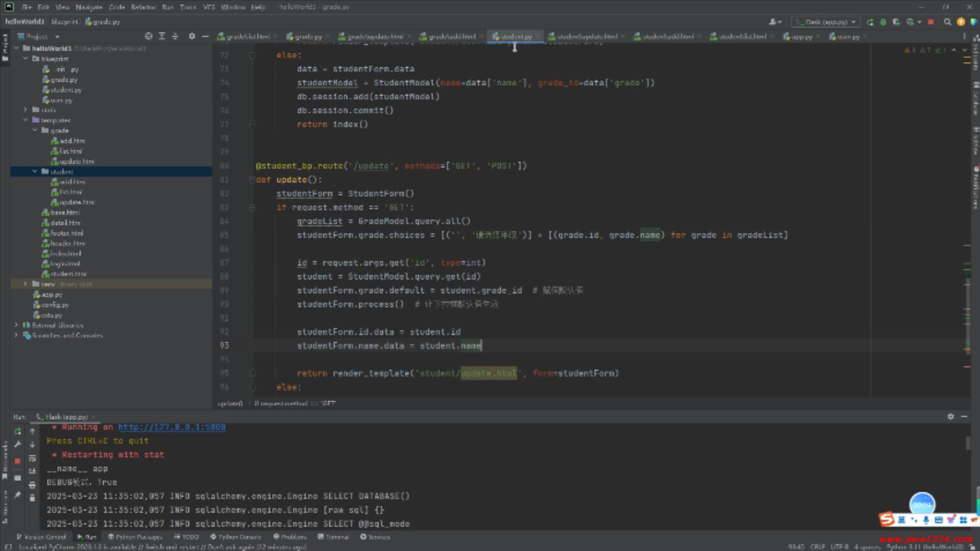Click the Select Opened File crosshair icon
This screenshot has height=551, width=980.
[149, 36]
